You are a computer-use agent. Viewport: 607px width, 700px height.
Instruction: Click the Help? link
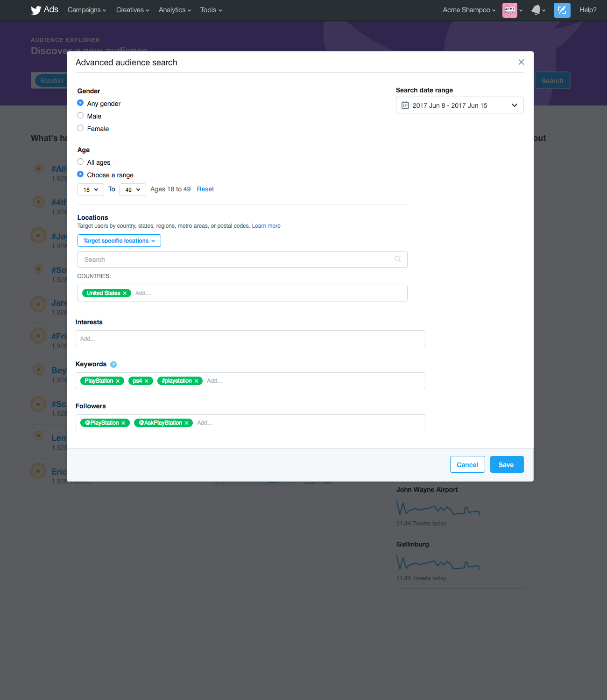click(588, 10)
